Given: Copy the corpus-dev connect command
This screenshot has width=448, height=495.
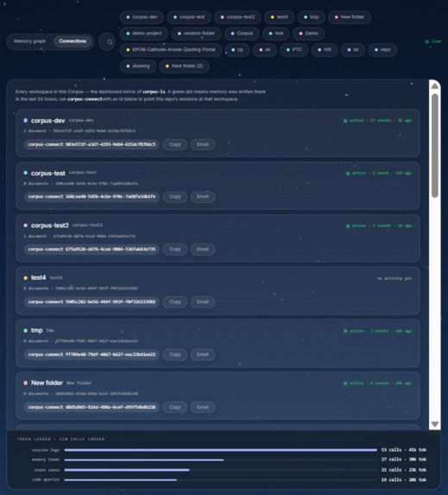Looking at the screenshot, I should pos(174,144).
